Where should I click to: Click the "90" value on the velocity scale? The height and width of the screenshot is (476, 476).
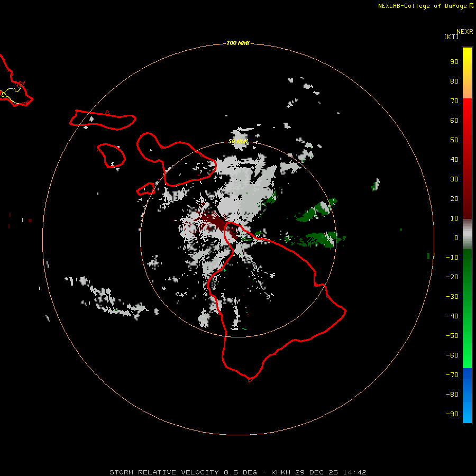click(x=454, y=62)
